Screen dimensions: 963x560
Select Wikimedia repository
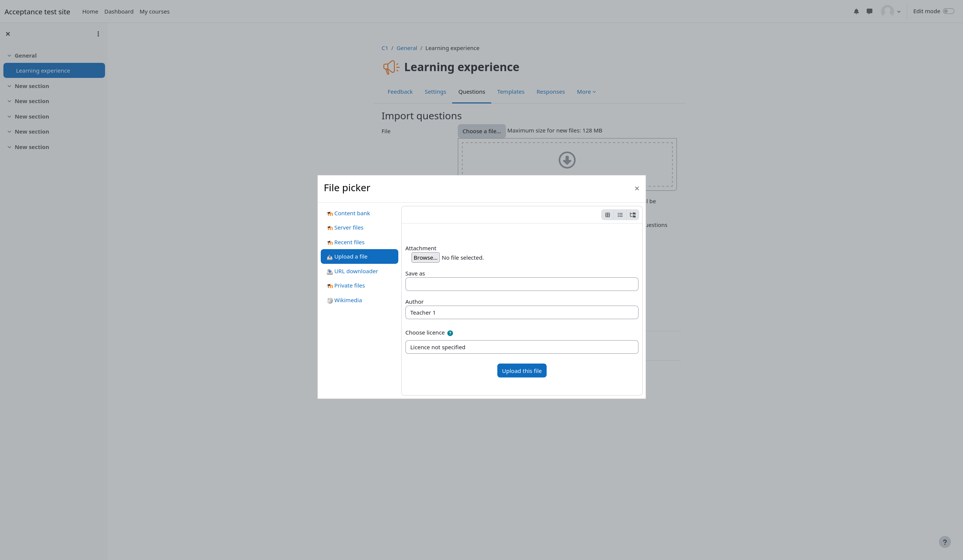pos(347,300)
